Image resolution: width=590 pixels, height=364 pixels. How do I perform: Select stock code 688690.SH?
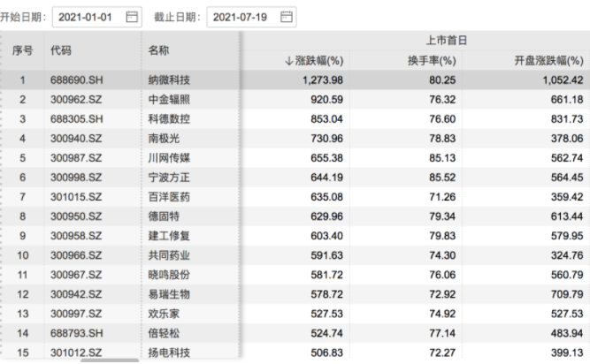pos(77,80)
